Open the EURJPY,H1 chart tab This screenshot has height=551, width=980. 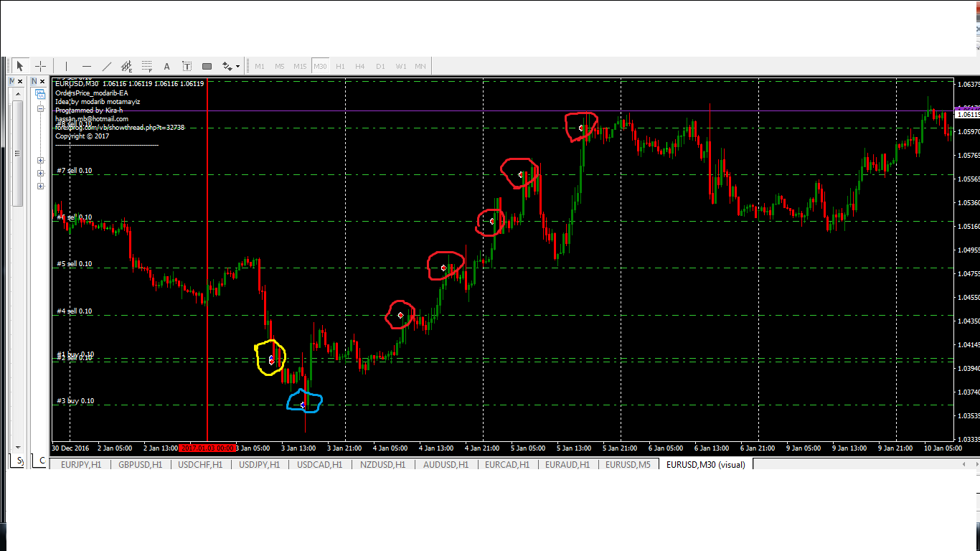pos(81,464)
